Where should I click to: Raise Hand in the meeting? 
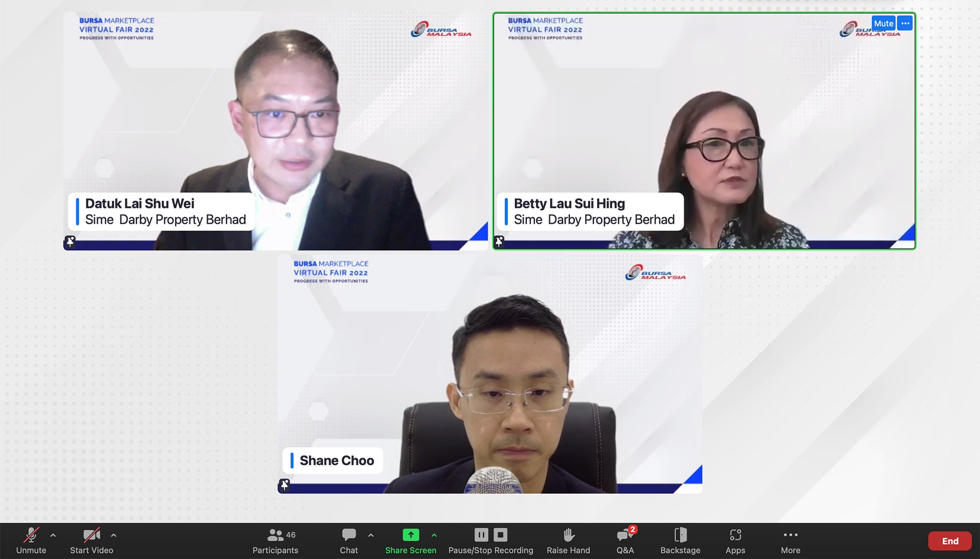568,541
